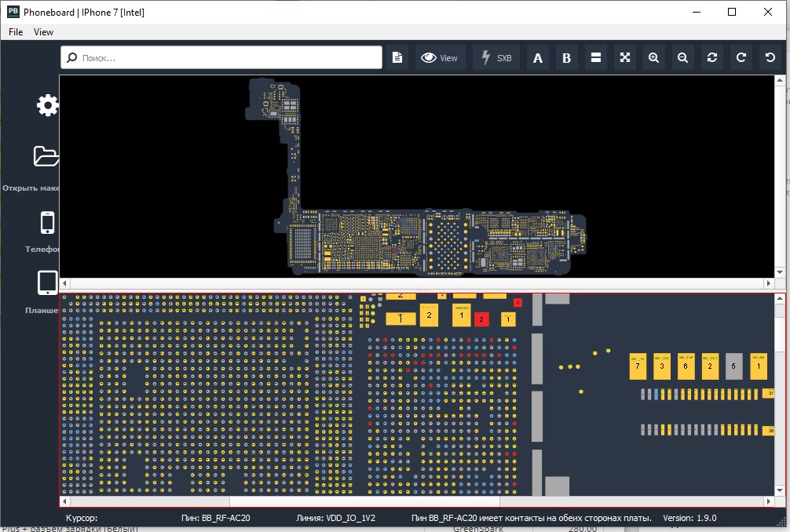Click 'Телефо' label in sidebar
Viewport: 790px width, 532px height.
pos(42,250)
